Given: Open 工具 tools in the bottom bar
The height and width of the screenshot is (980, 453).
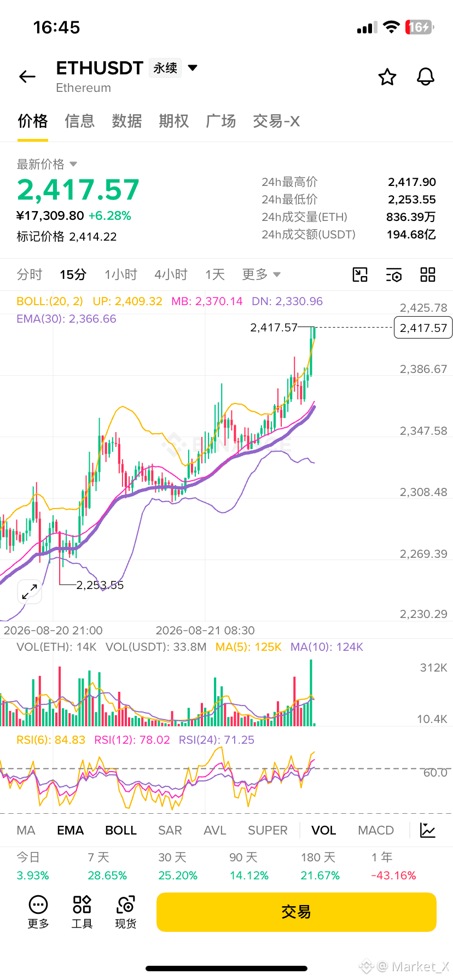Looking at the screenshot, I should point(82,912).
